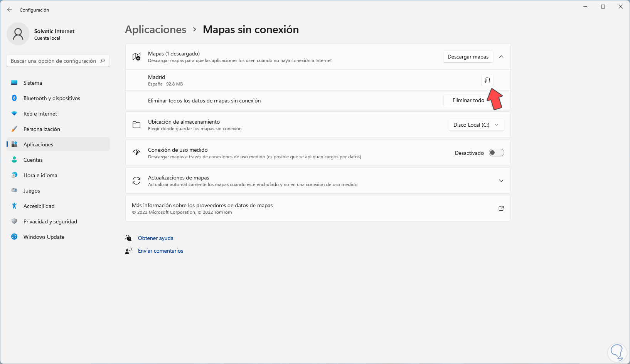Open external link for map data providers
The width and height of the screenshot is (630, 364).
tap(501, 208)
